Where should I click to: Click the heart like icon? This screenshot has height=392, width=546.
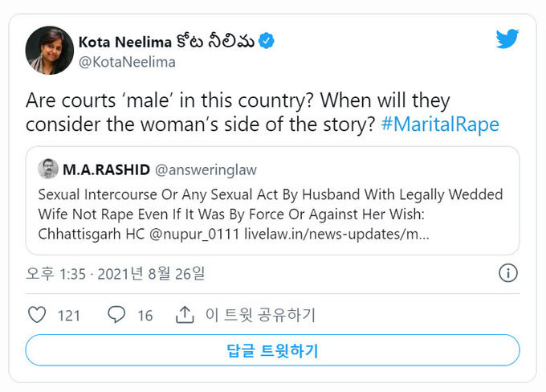[36, 315]
